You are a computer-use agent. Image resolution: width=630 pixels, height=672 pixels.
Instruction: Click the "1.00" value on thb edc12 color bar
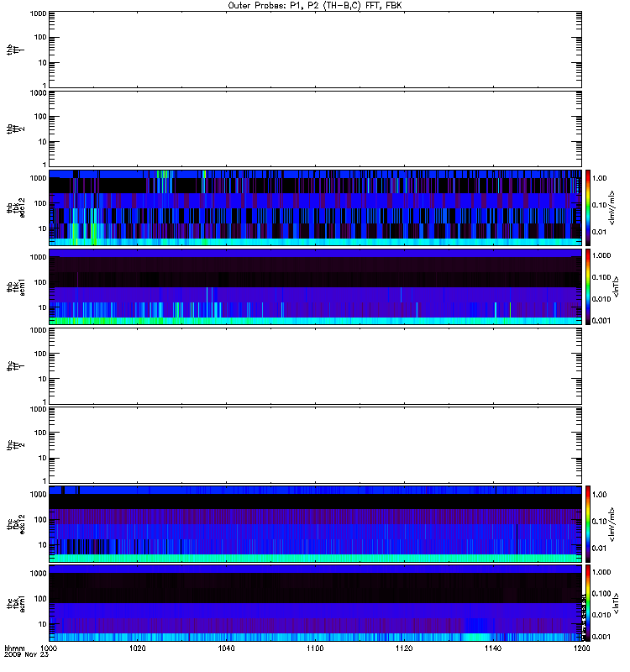[599, 178]
